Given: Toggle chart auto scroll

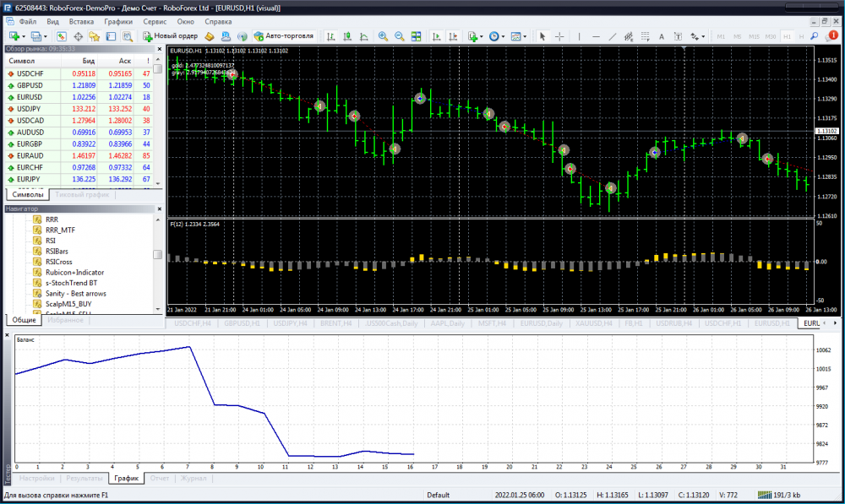Looking at the screenshot, I should tap(437, 36).
